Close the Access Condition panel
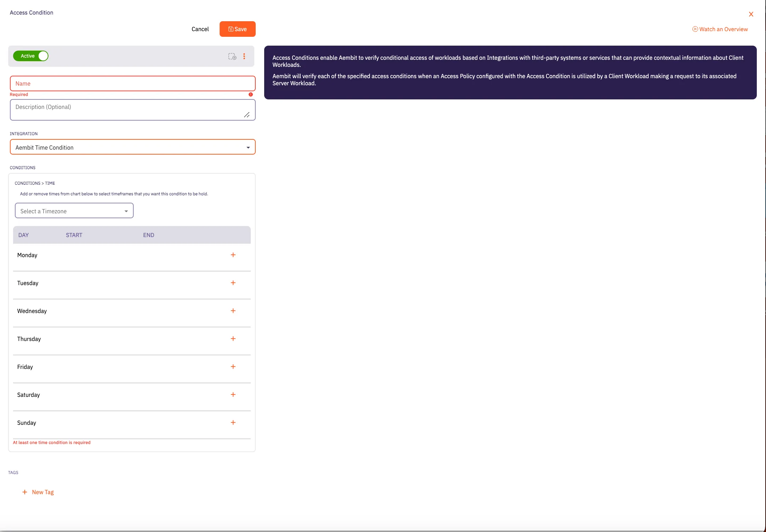This screenshot has height=532, width=766. point(751,14)
